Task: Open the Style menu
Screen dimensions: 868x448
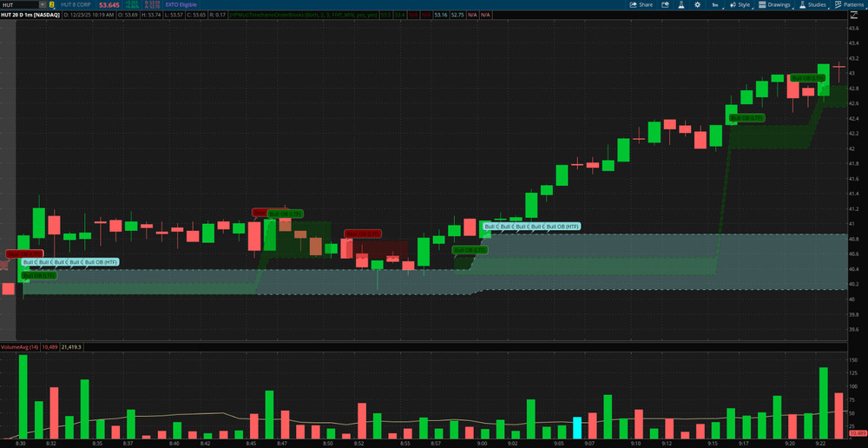Action: click(x=740, y=4)
